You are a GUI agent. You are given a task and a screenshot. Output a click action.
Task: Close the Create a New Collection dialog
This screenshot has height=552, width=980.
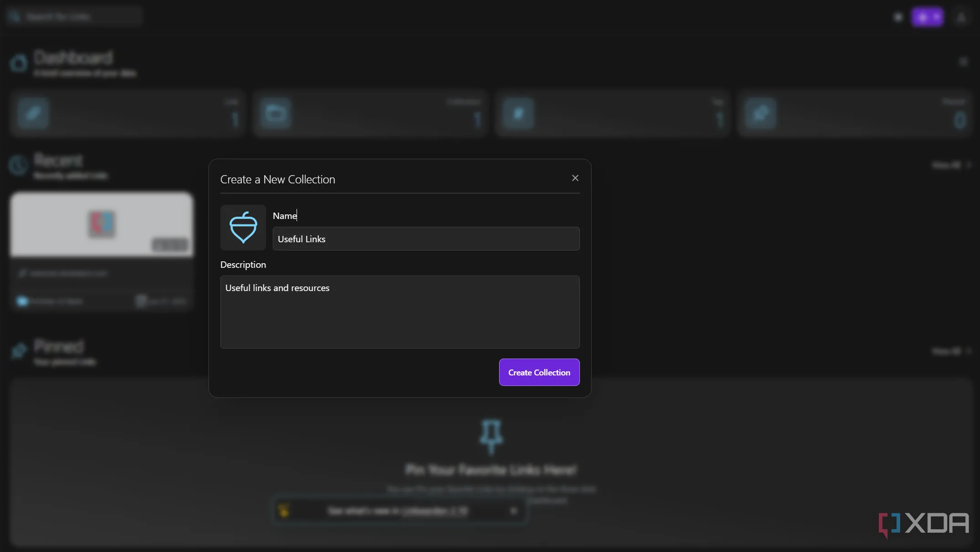coord(575,178)
